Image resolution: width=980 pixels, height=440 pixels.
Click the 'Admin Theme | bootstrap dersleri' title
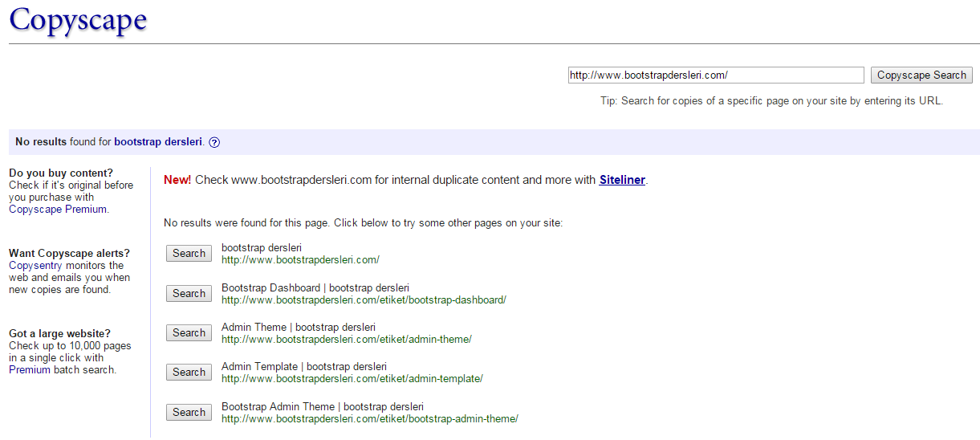[x=299, y=327]
